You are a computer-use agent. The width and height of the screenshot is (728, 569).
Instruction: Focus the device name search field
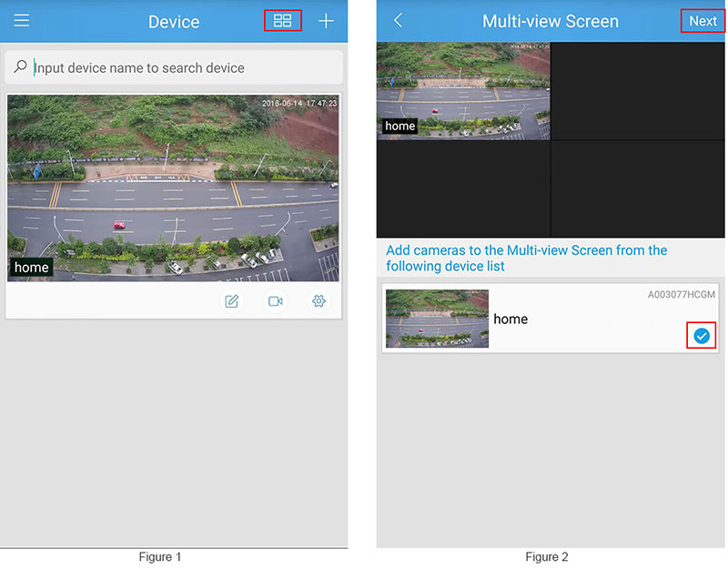(174, 67)
